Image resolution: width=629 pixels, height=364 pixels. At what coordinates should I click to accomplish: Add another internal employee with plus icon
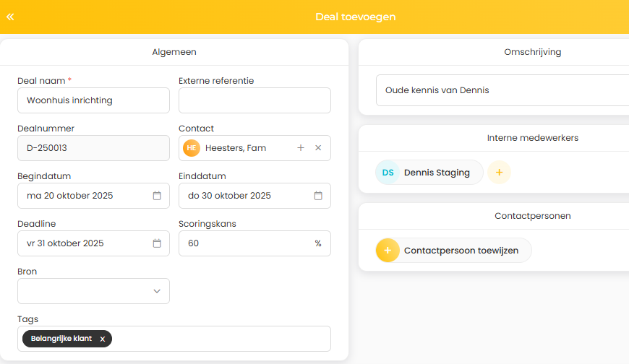pos(499,173)
